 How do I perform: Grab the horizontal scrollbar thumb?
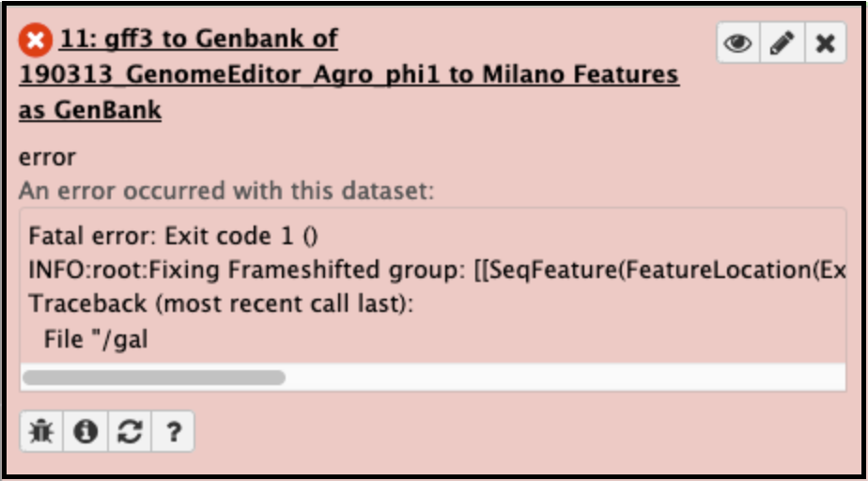point(154,378)
